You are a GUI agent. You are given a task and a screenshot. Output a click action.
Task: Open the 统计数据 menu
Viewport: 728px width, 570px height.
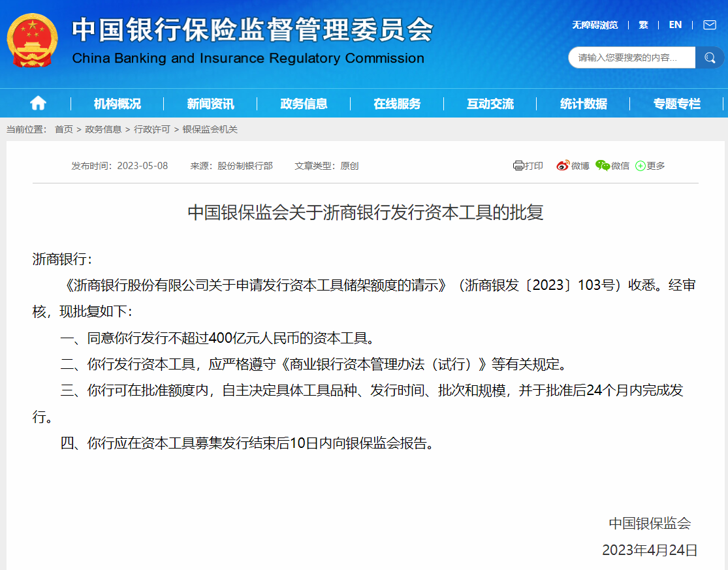click(x=584, y=104)
